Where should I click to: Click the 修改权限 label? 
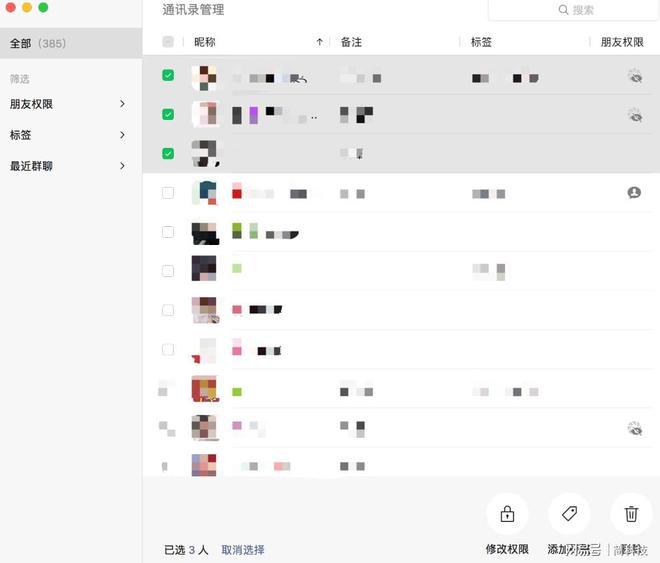pyautogui.click(x=507, y=549)
